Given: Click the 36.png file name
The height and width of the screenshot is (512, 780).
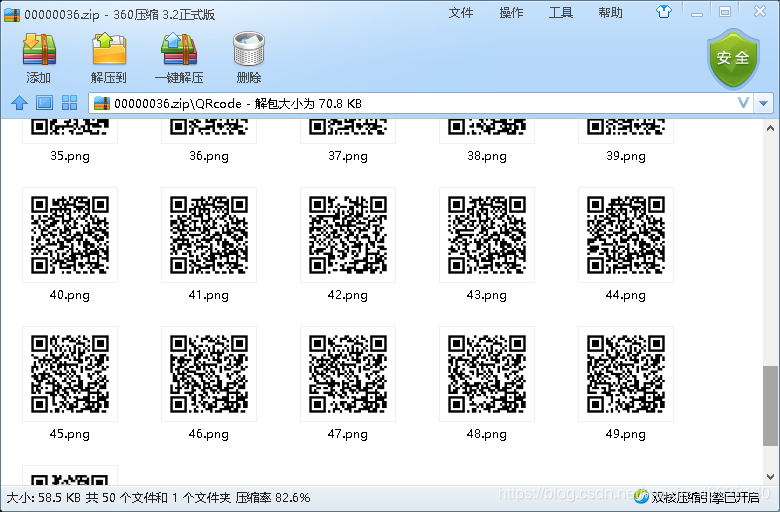Looking at the screenshot, I should coord(209,156).
